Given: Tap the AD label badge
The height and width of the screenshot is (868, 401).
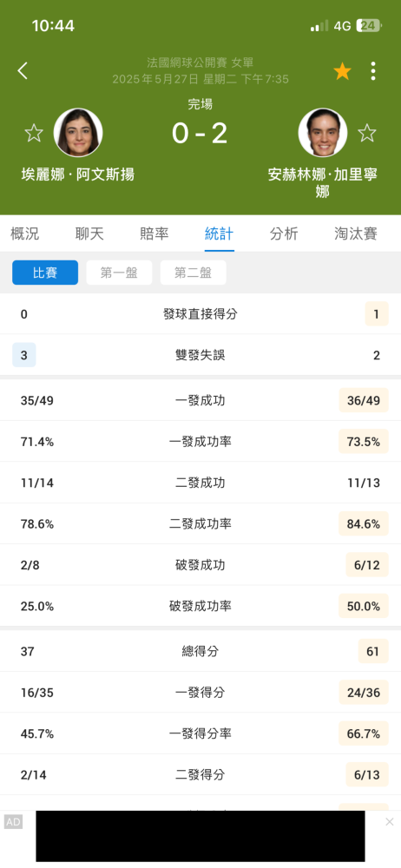Looking at the screenshot, I should tap(13, 822).
